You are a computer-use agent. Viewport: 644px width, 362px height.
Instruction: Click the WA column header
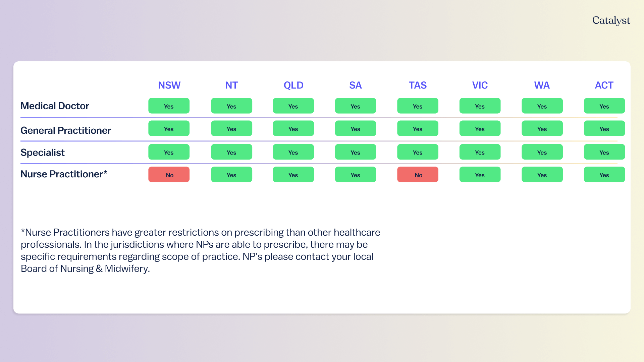point(541,84)
